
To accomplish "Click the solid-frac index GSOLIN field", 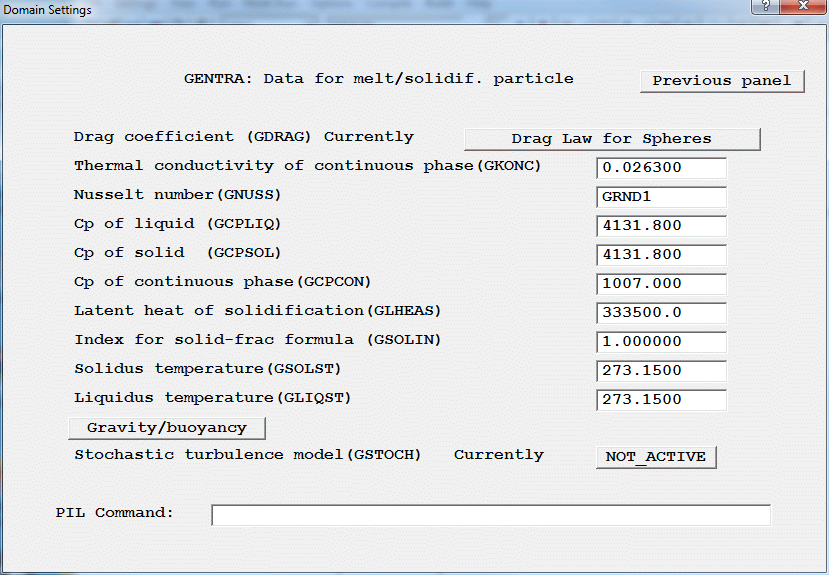I will [x=661, y=342].
